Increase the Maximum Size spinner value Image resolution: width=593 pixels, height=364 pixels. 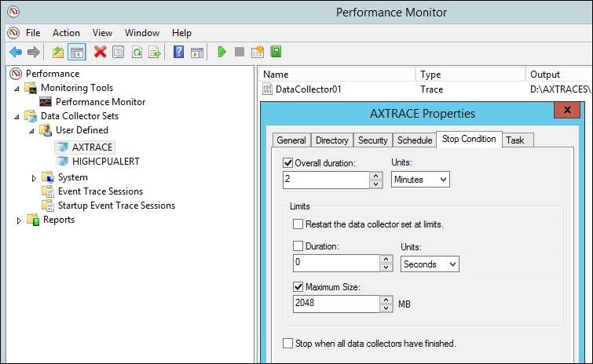pos(386,299)
